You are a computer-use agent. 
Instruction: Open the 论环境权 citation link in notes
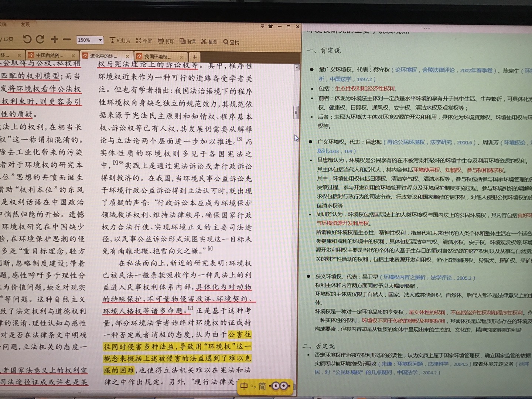tap(406, 69)
